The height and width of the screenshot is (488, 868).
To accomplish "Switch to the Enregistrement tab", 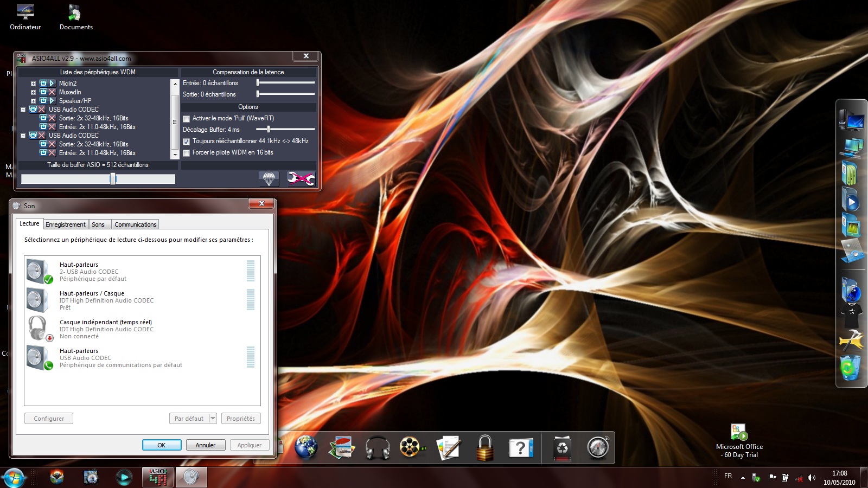I will pyautogui.click(x=65, y=224).
